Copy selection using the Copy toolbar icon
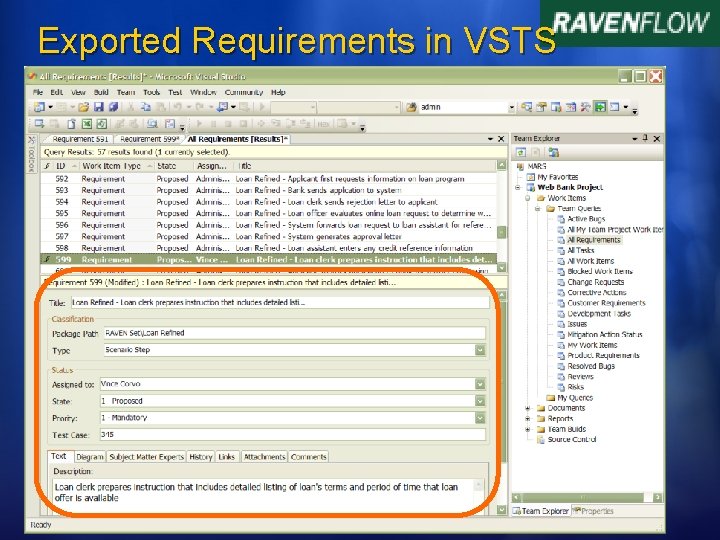The width and height of the screenshot is (720, 540). [146, 107]
